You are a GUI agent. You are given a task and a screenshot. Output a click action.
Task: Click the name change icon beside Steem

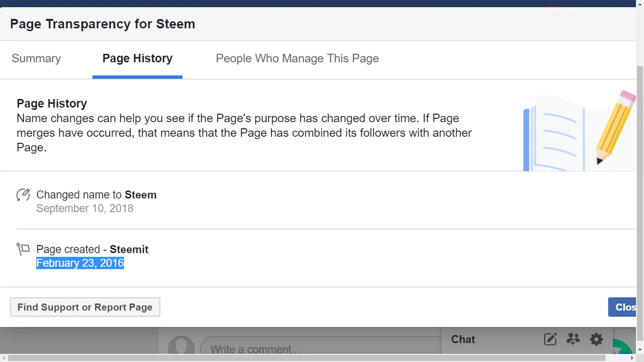pyautogui.click(x=23, y=195)
